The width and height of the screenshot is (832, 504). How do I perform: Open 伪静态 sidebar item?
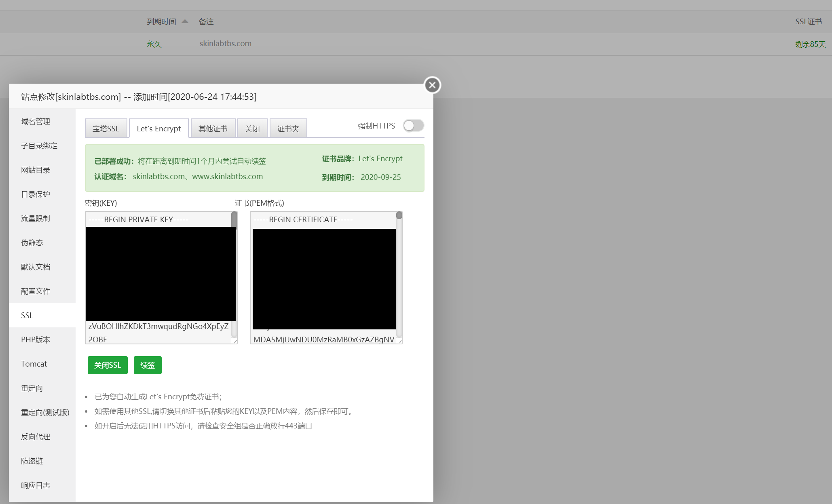pyautogui.click(x=42, y=243)
